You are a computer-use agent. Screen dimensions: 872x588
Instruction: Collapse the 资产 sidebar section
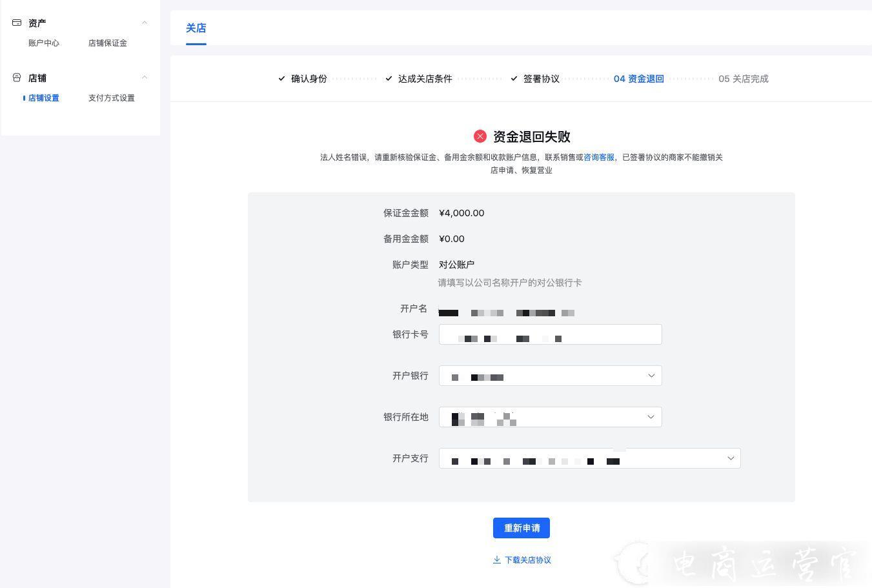[x=145, y=23]
